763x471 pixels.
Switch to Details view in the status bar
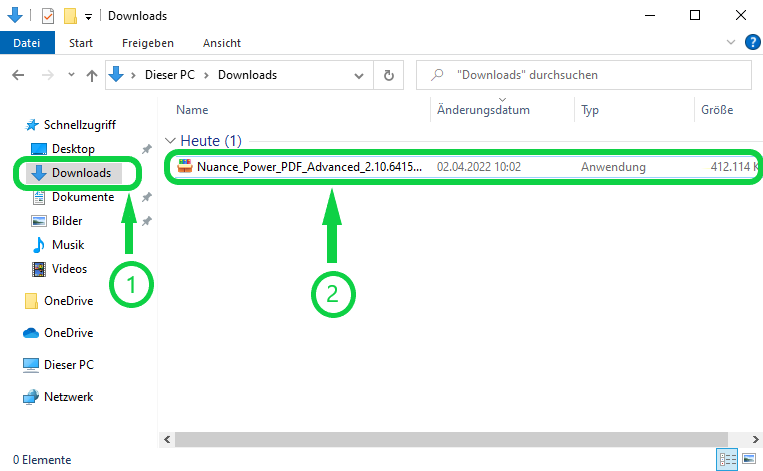[727, 459]
